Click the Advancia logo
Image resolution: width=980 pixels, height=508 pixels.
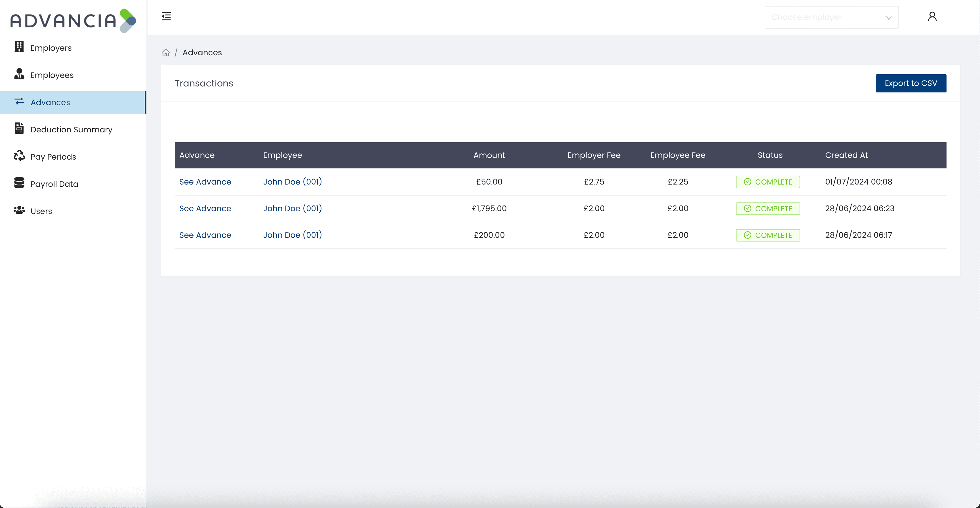(73, 20)
